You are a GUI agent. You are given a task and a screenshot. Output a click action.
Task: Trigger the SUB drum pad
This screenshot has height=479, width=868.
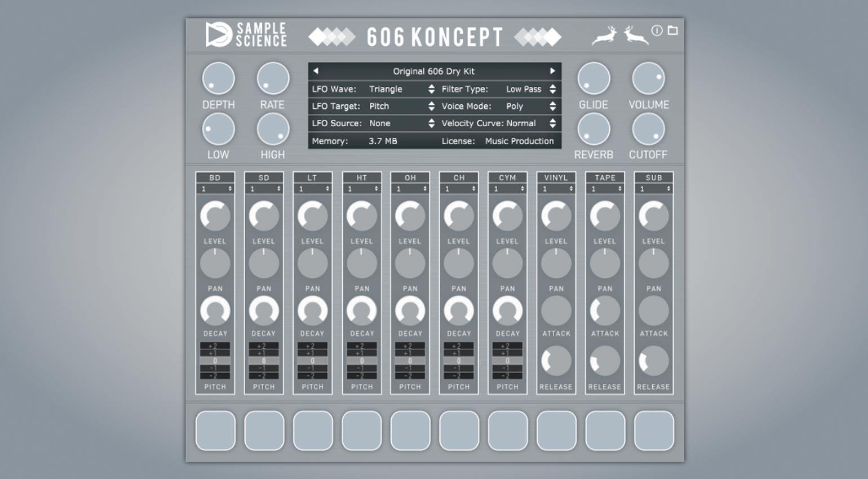[x=654, y=431]
